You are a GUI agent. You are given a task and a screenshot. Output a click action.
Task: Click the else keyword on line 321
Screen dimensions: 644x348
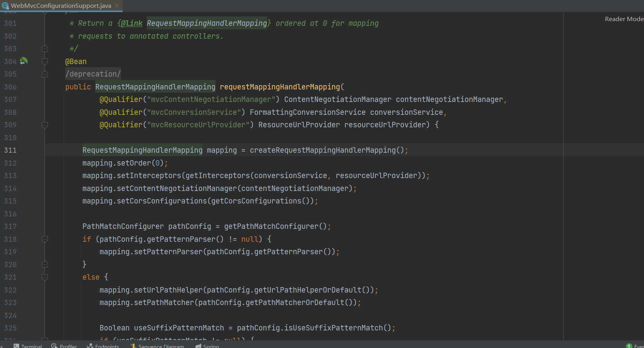pyautogui.click(x=91, y=277)
